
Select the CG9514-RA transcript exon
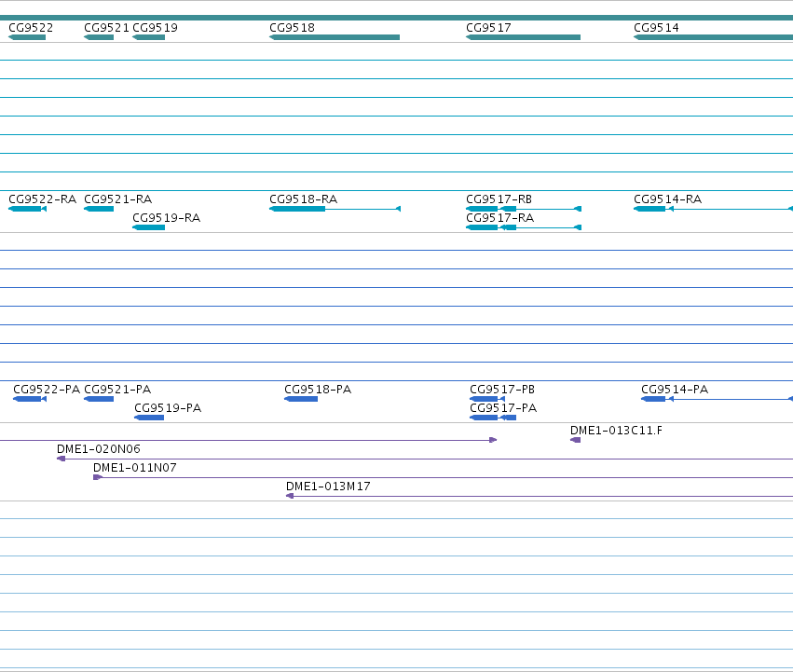click(x=649, y=209)
